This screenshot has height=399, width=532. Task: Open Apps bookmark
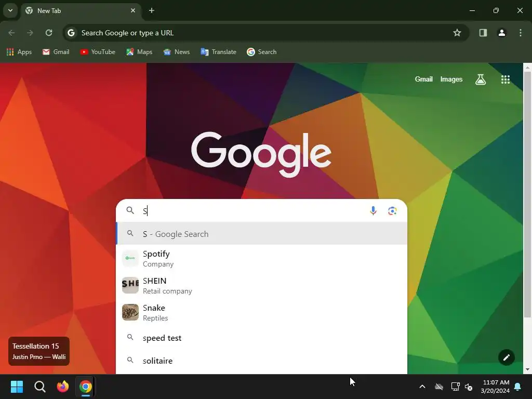point(19,52)
